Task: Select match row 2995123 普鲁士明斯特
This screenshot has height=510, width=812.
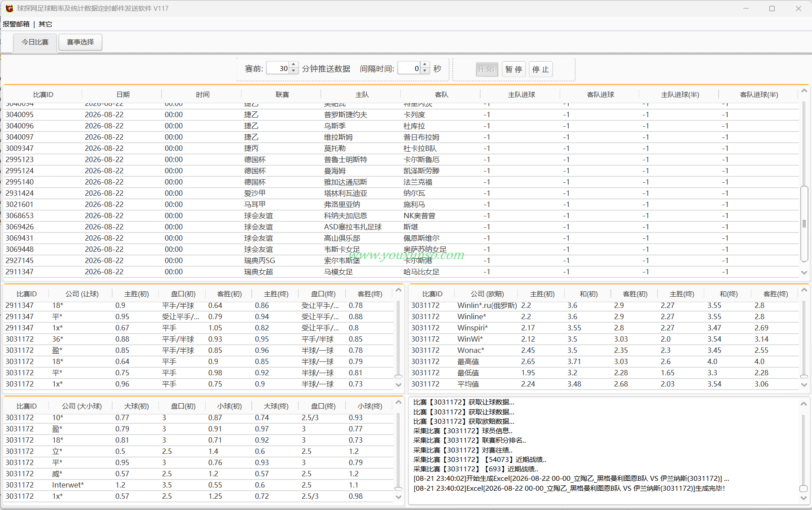Action: click(x=401, y=160)
